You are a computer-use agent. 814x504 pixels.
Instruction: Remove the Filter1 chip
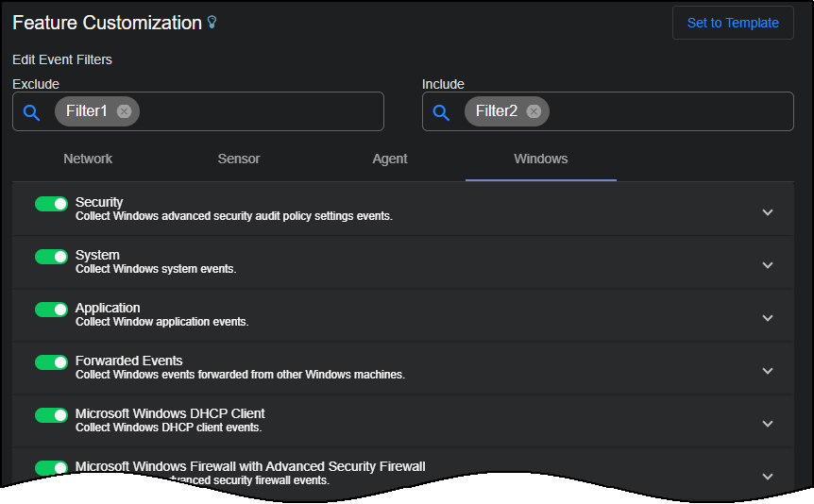124,111
